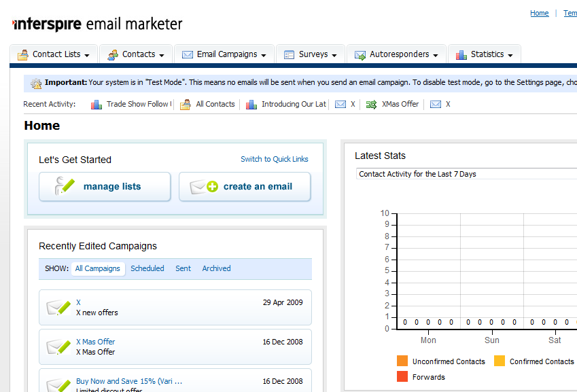
Task: Open Trade Show Follow recent activity link
Action: coord(139,104)
